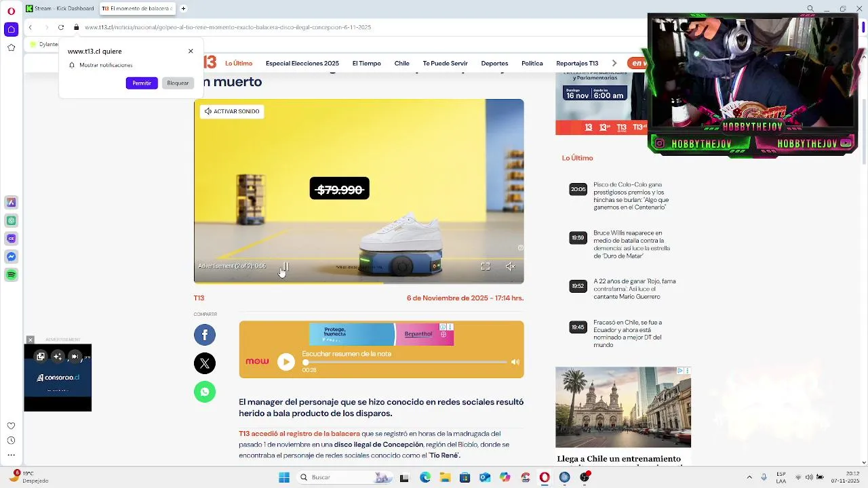Open Messenger in Opera sidebar
The width and height of the screenshot is (868, 488).
(x=11, y=257)
